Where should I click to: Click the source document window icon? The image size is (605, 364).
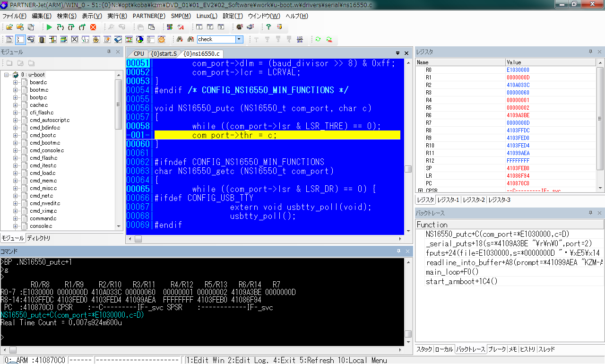pyautogui.click(x=9, y=40)
